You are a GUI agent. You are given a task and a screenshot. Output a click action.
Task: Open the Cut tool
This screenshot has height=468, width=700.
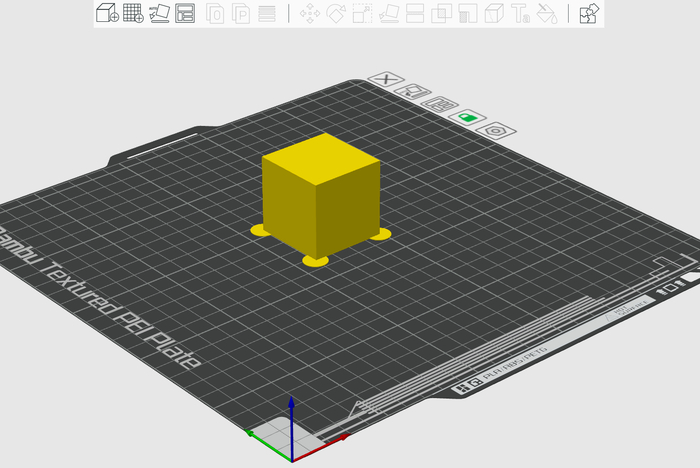pyautogui.click(x=415, y=13)
